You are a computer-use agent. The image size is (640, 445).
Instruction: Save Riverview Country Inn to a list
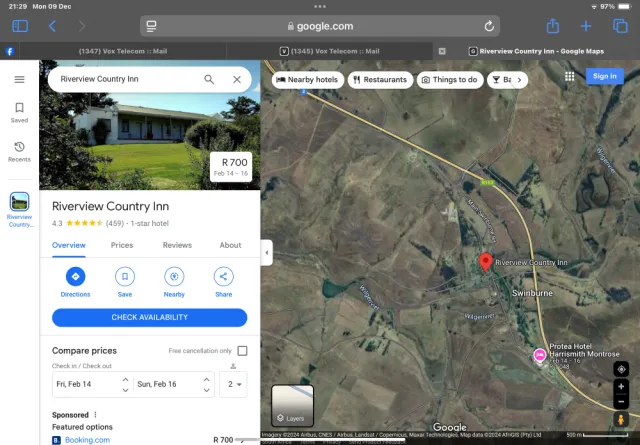125,282
